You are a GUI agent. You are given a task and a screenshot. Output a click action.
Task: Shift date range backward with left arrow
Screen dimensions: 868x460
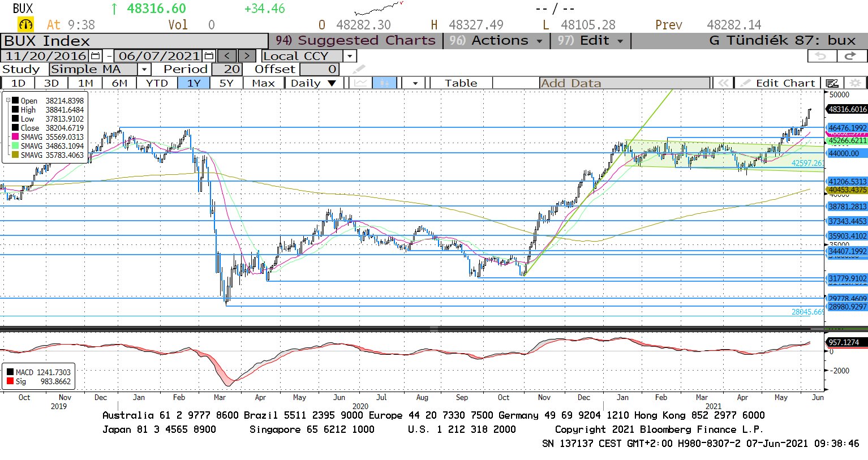point(227,56)
